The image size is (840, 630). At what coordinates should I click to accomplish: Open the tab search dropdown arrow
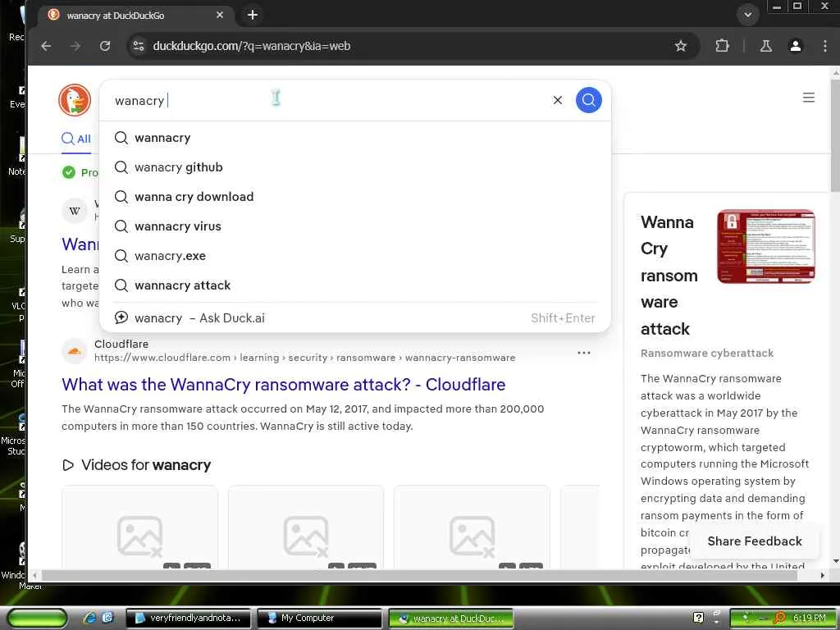[748, 15]
